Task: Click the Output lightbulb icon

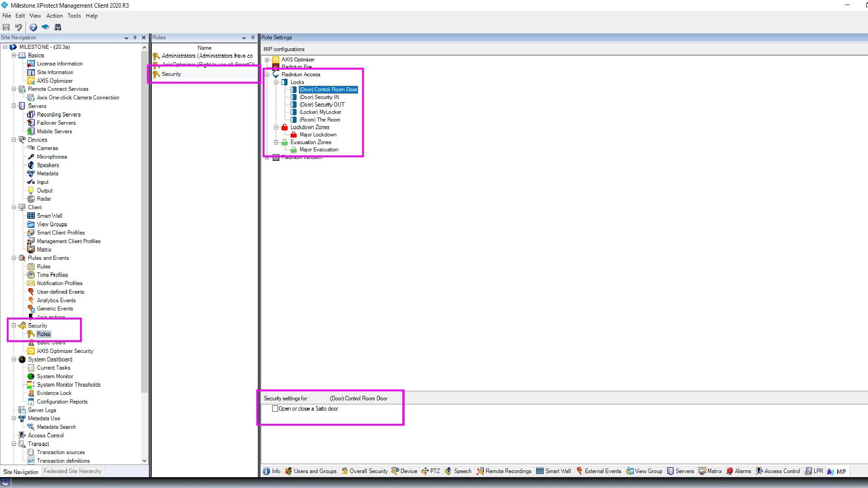Action: click(x=31, y=191)
